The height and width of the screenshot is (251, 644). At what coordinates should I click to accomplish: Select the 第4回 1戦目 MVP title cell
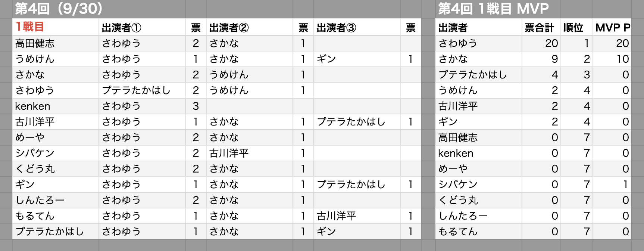pyautogui.click(x=493, y=9)
